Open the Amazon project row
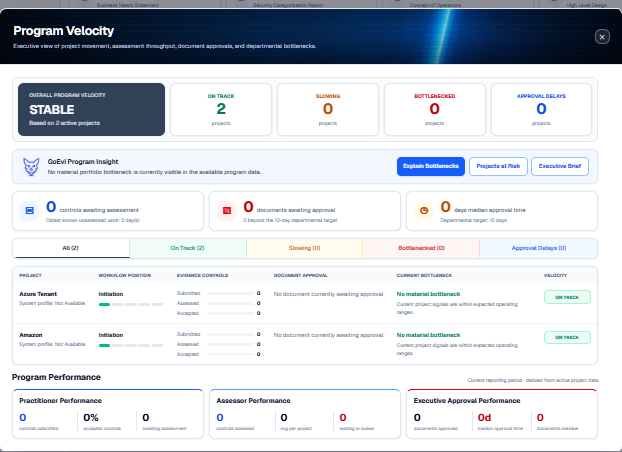Viewport: 622px width, 452px height. coord(305,344)
